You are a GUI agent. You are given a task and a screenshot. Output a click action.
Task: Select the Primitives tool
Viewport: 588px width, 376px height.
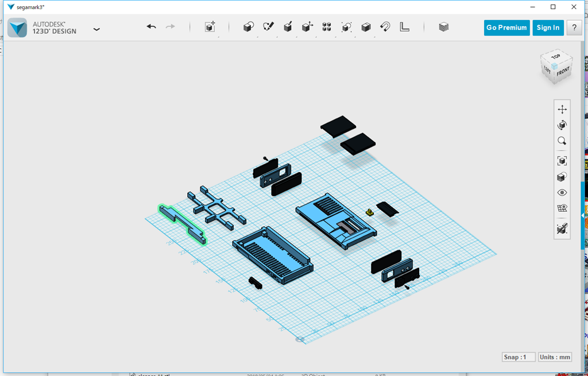(x=249, y=27)
